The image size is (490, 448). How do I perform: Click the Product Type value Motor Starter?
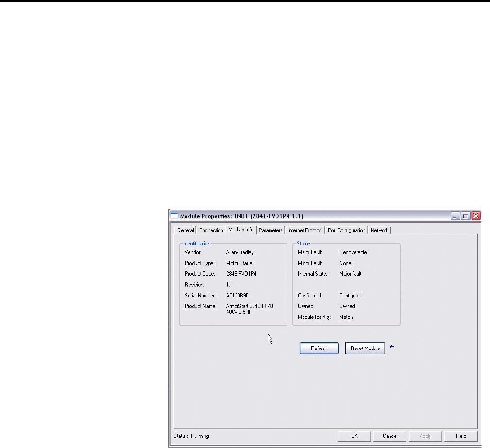[x=240, y=263]
